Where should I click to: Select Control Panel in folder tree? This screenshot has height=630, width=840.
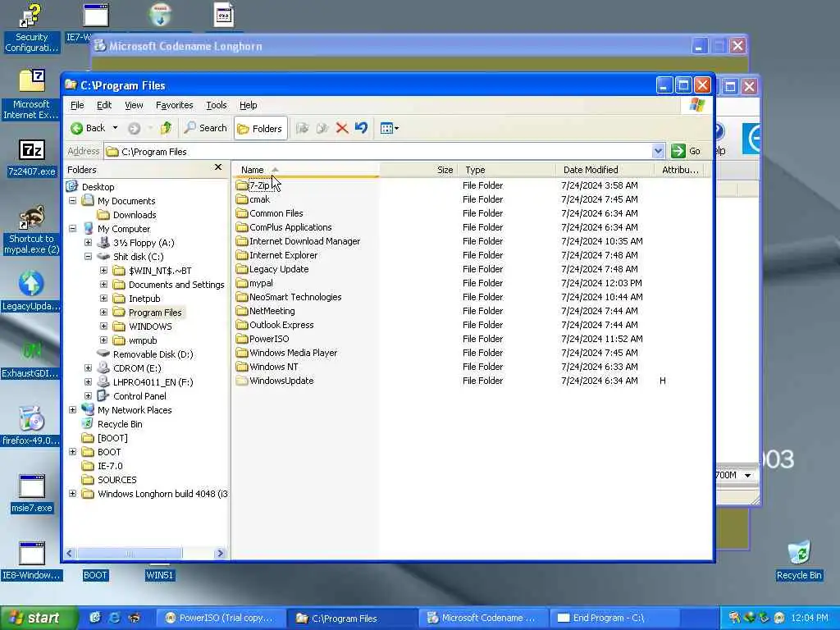pos(132,396)
